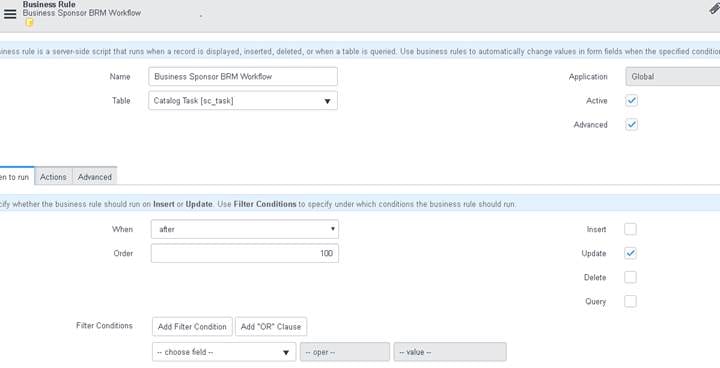Click the paperclip attachment icon
Screen dimensions: 720x368
point(714,8)
